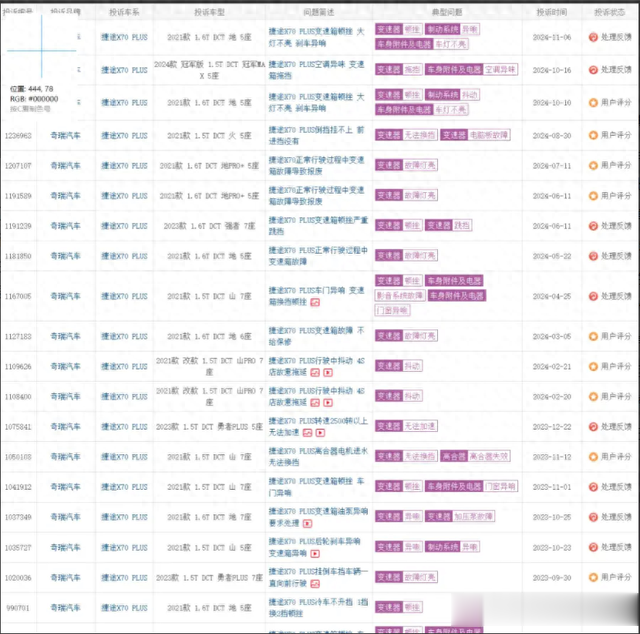Open the complaint description link in row 1127183
The height and width of the screenshot is (634, 640).
coord(316,336)
